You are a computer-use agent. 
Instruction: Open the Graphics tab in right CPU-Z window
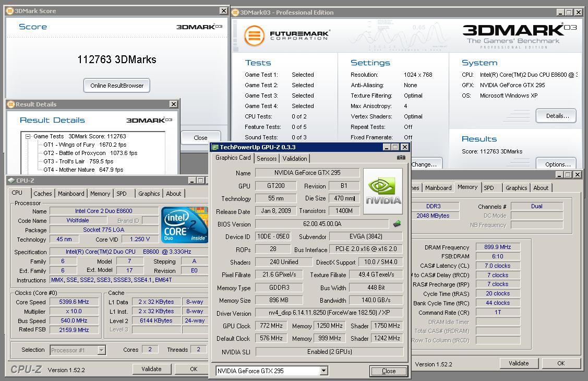pyautogui.click(x=516, y=188)
